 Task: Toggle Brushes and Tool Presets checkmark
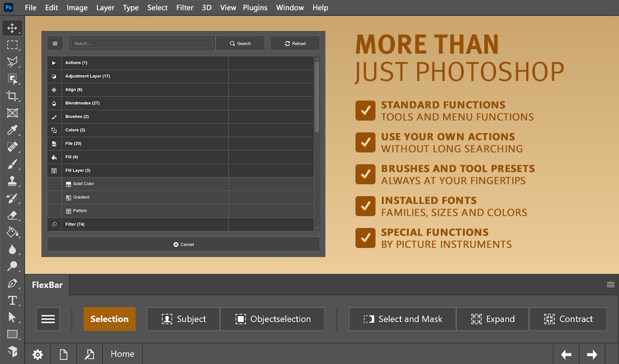pos(365,174)
